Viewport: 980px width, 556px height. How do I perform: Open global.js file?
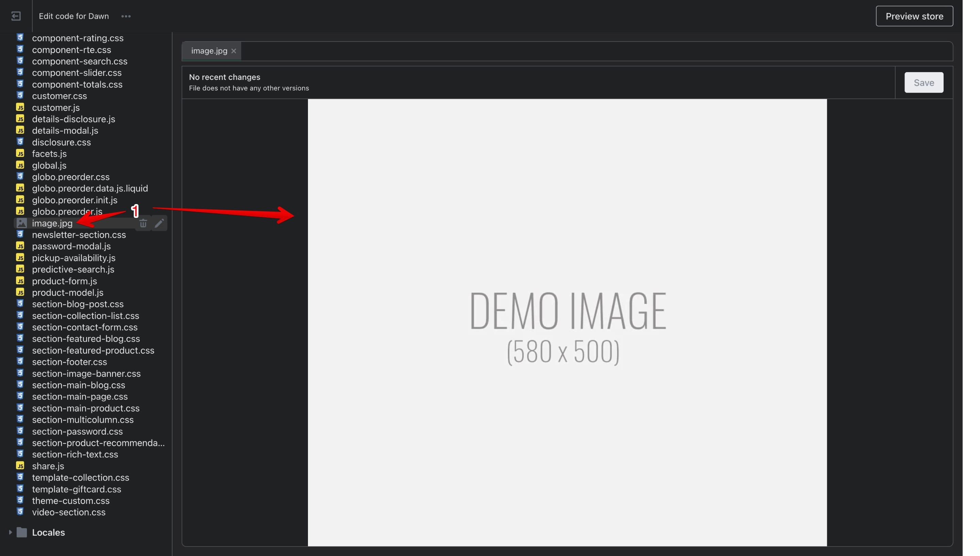coord(49,165)
